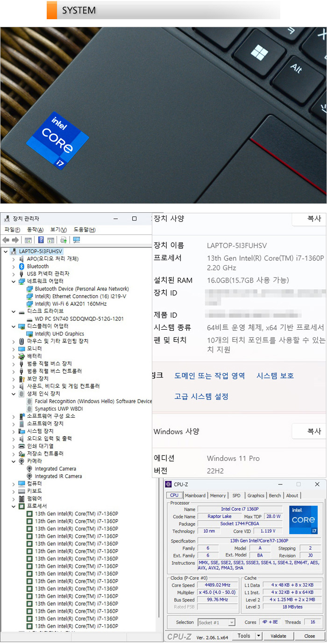
Task: Switch to the Bench tab in CPU-Z
Action: click(x=275, y=495)
